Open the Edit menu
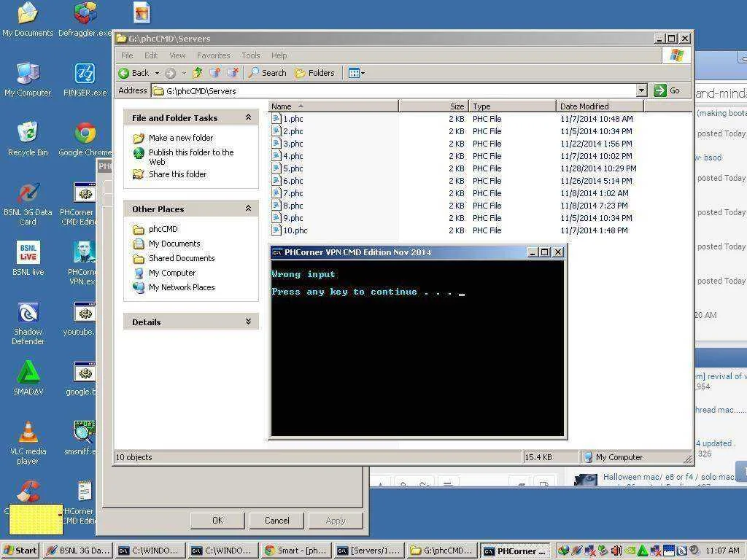 151,55
